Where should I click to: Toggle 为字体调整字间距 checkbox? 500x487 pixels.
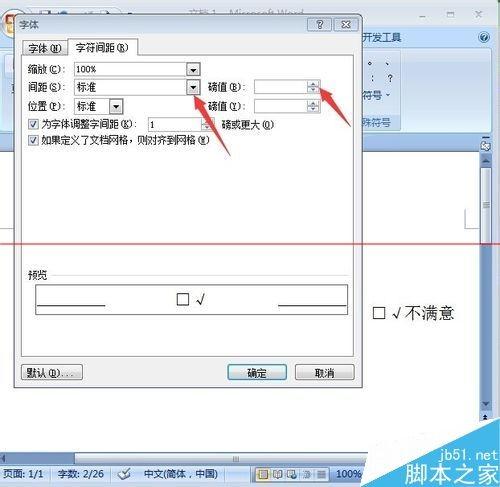click(x=33, y=124)
